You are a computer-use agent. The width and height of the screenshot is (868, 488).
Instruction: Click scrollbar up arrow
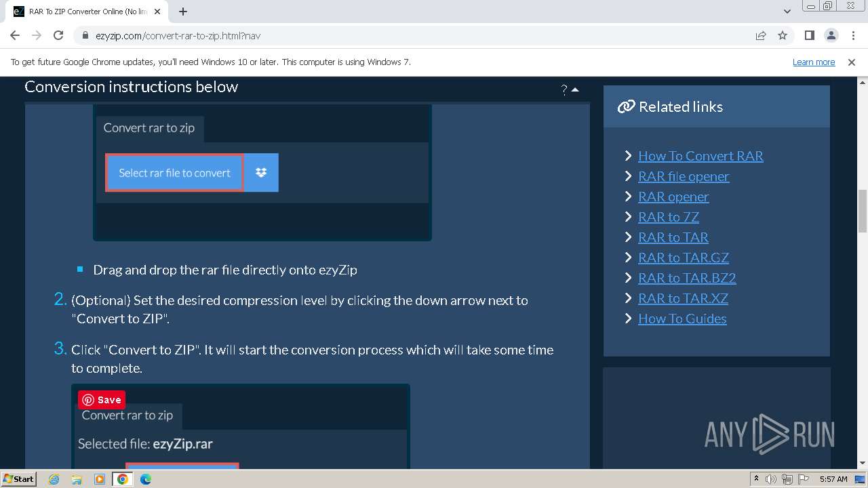pos(863,81)
